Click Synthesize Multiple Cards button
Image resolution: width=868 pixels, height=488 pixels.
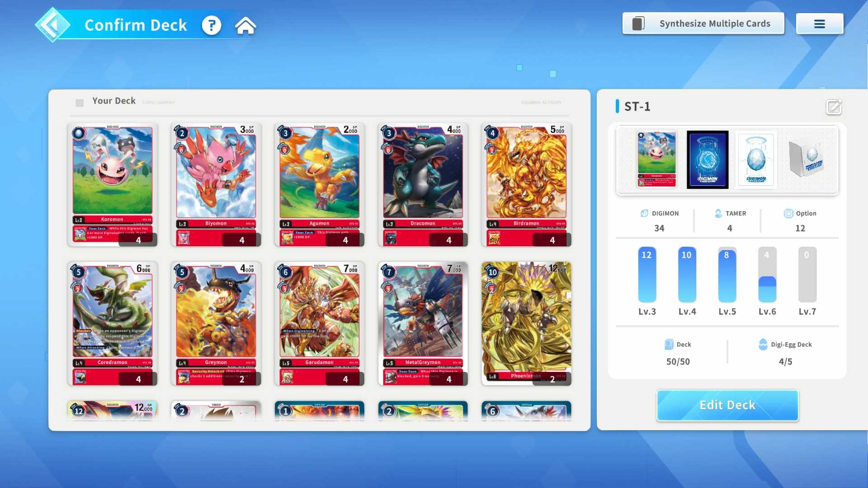[703, 23]
